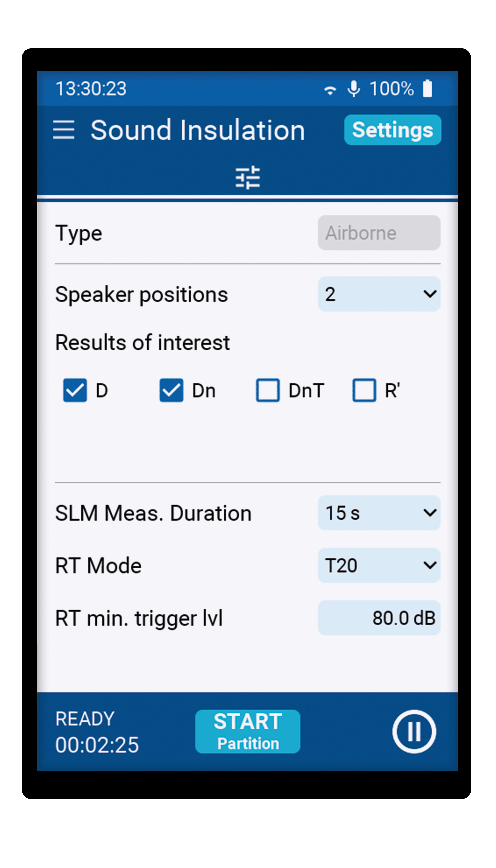Click the Settings button
The image size is (496, 868).
point(392,130)
